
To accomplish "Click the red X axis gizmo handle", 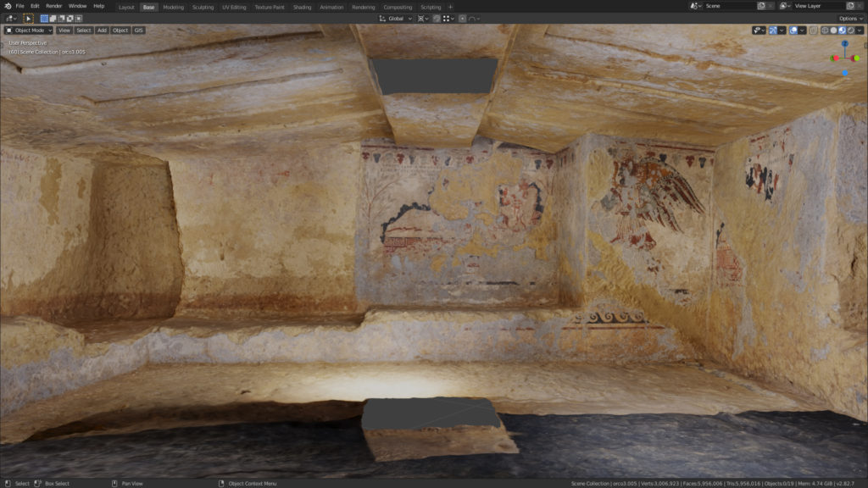I will (x=835, y=58).
